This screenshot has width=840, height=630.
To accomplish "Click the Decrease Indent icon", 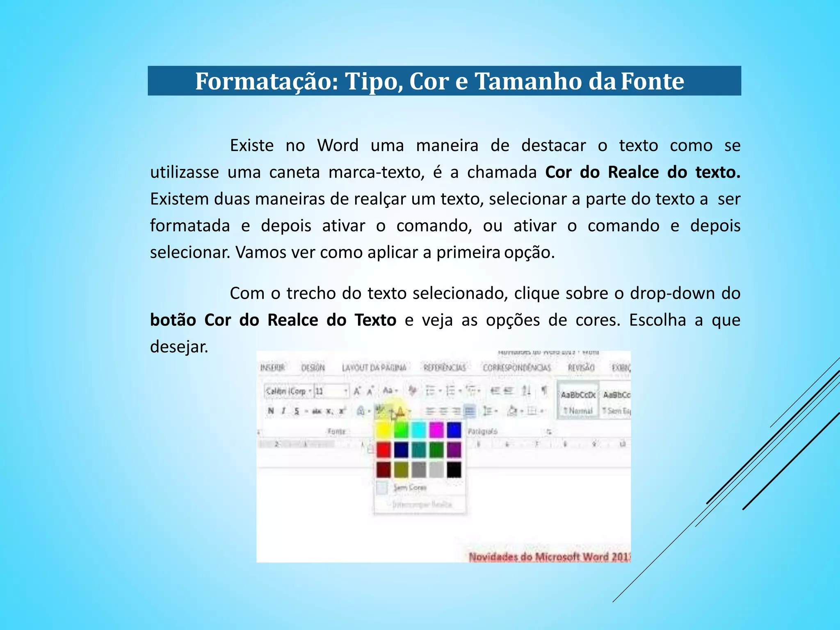I will (x=495, y=391).
